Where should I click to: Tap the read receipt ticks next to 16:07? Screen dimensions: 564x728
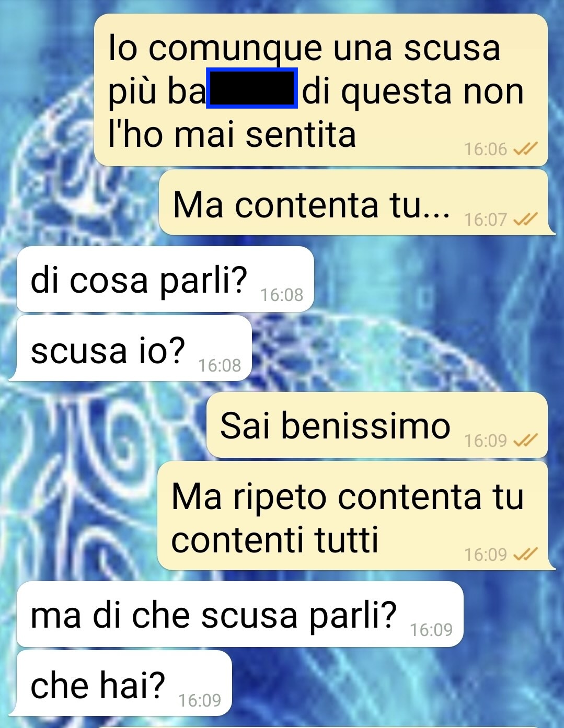[x=525, y=219]
